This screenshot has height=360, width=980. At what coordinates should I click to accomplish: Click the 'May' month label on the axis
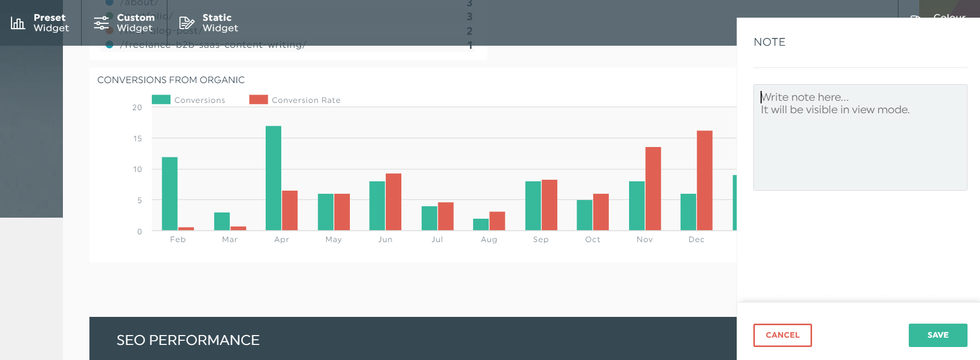pyautogui.click(x=334, y=239)
